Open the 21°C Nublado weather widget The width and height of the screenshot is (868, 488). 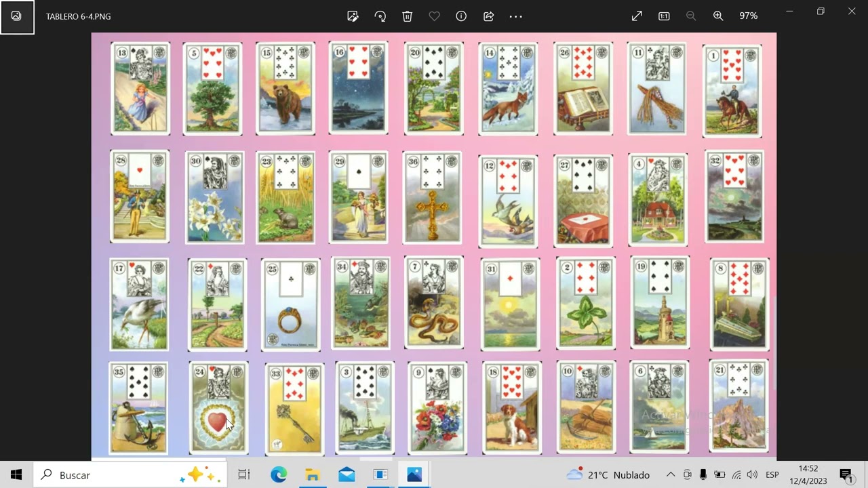[x=608, y=475]
